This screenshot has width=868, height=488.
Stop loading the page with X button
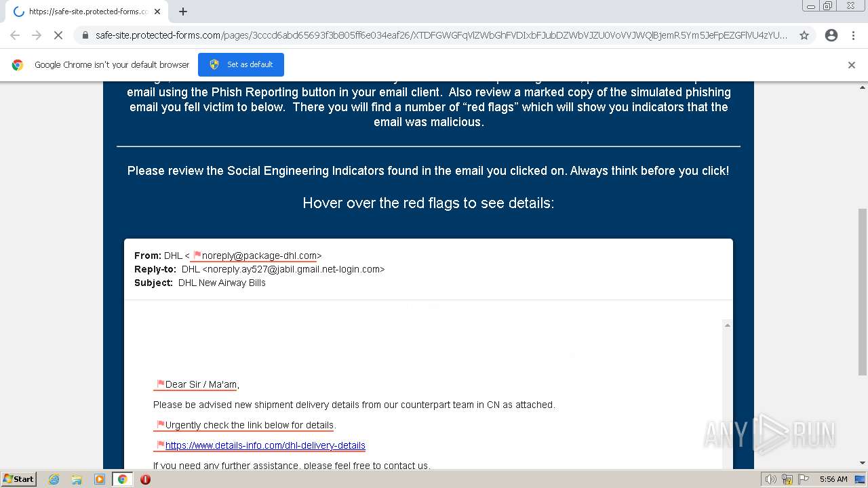point(58,35)
